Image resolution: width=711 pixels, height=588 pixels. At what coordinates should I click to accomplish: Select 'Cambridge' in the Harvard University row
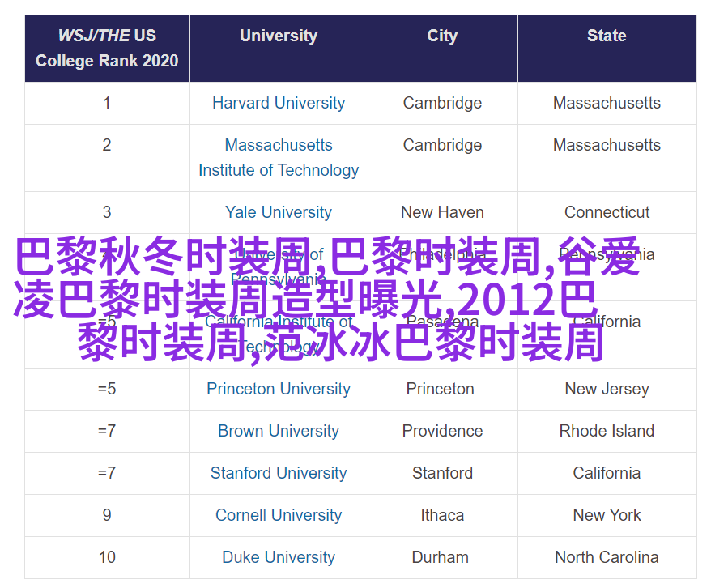coord(443,103)
